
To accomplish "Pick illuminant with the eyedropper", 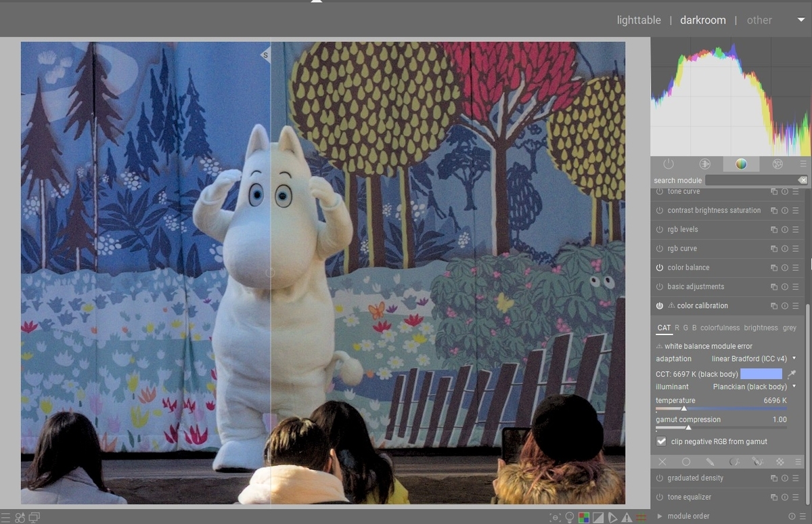I will pos(791,374).
